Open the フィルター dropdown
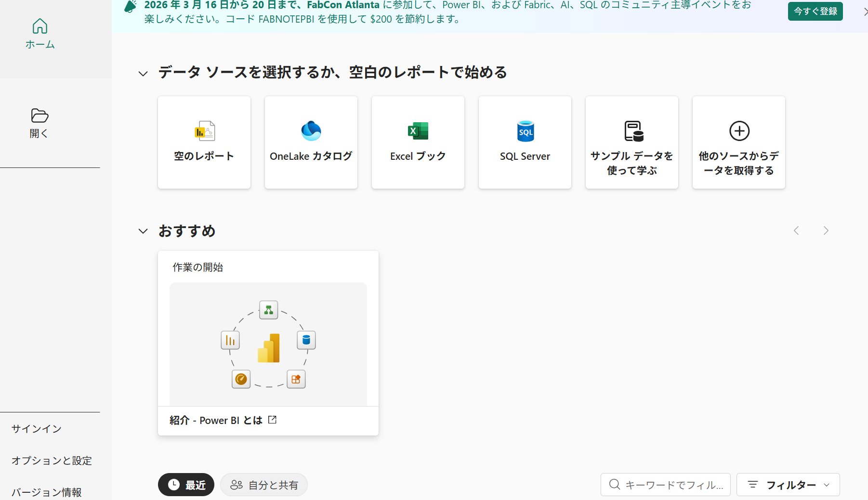Screen dimensions: 868x500 pyautogui.click(x=788, y=485)
